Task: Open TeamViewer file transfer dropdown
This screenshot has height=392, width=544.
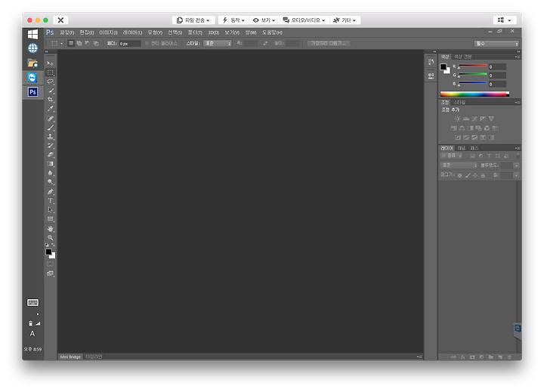Action: click(193, 20)
